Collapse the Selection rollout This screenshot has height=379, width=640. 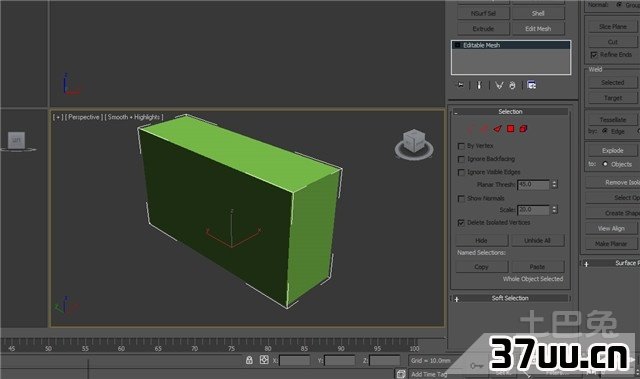pos(510,111)
